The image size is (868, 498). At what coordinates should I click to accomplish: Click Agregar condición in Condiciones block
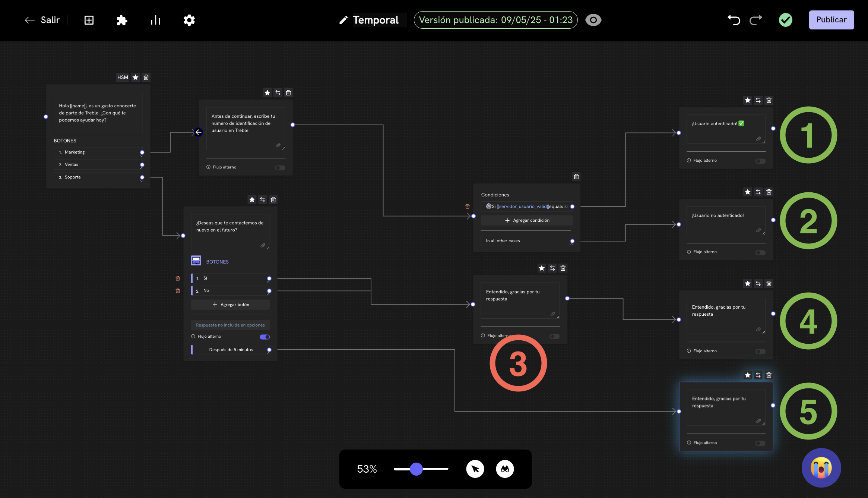click(x=527, y=220)
